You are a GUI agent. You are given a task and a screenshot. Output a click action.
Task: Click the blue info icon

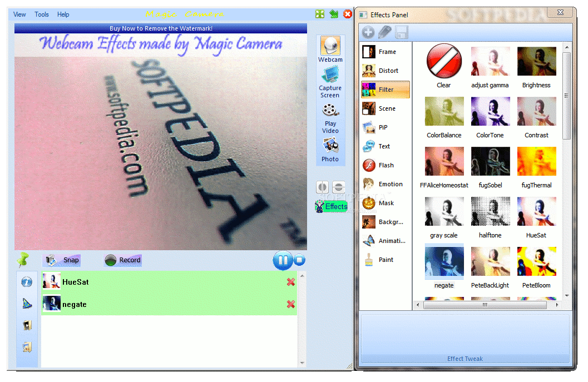[x=27, y=281]
